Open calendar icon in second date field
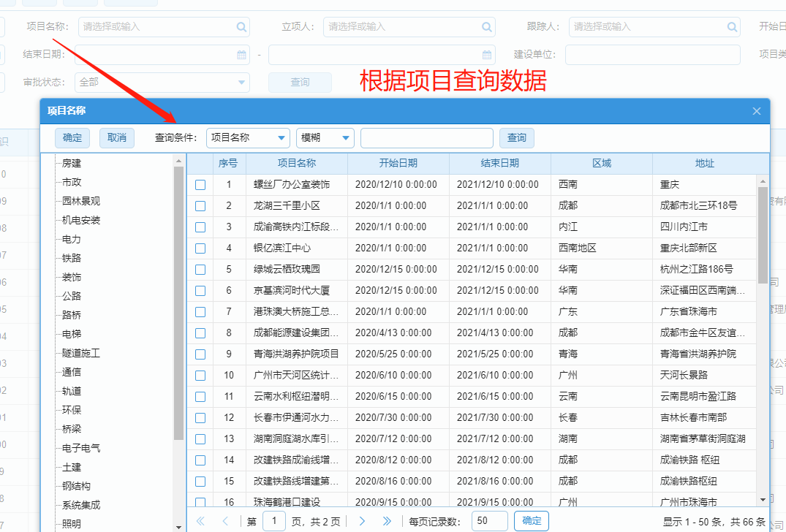Image resolution: width=786 pixels, height=532 pixels. pos(487,55)
